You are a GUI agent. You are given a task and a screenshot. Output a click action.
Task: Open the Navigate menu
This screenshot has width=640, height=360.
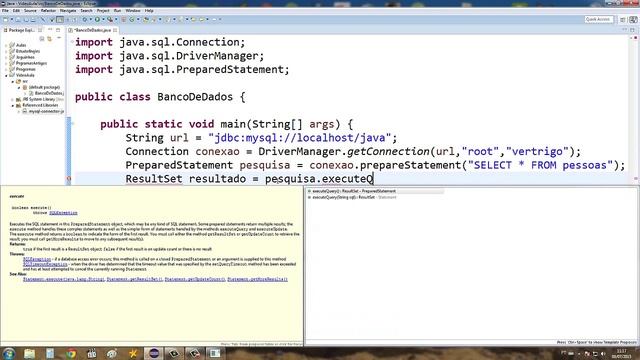point(68,11)
